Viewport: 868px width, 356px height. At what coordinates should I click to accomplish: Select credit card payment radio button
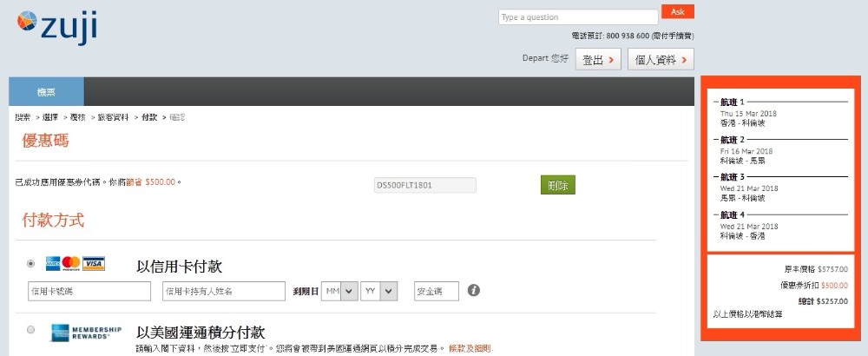pyautogui.click(x=32, y=263)
